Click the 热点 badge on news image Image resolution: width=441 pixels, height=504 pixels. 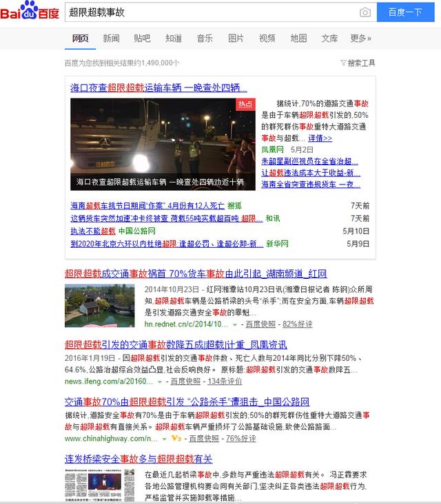pyautogui.click(x=245, y=104)
